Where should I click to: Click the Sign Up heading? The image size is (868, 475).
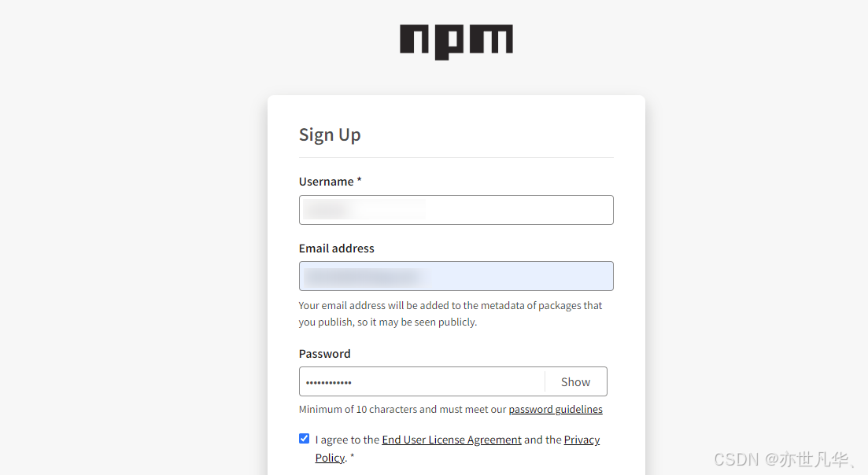click(x=330, y=135)
